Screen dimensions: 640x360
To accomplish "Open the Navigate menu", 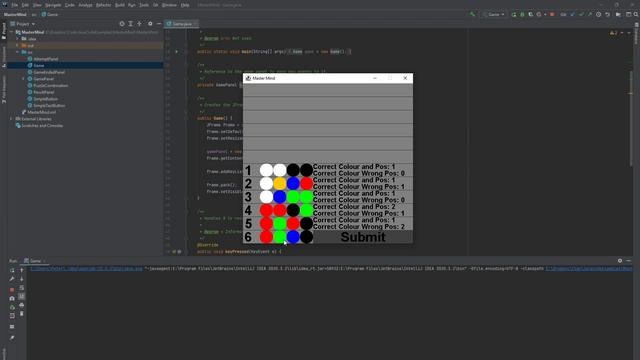I will (x=53, y=5).
